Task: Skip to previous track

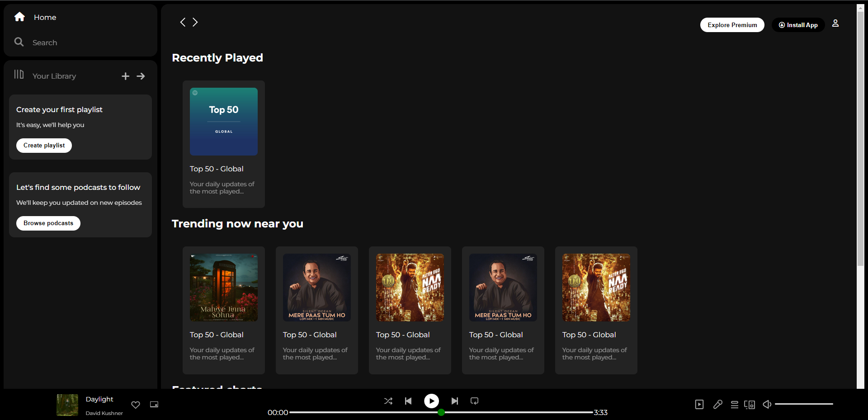Action: click(408, 401)
